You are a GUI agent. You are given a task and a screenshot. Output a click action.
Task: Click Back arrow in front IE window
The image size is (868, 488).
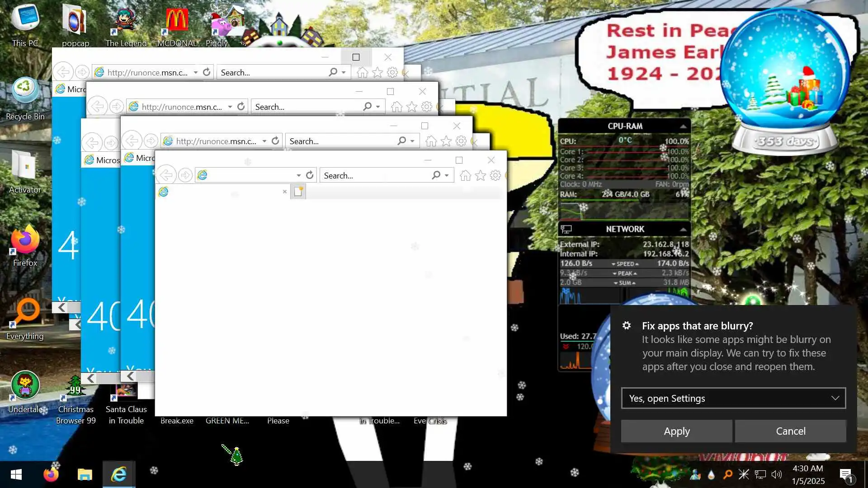click(x=166, y=175)
